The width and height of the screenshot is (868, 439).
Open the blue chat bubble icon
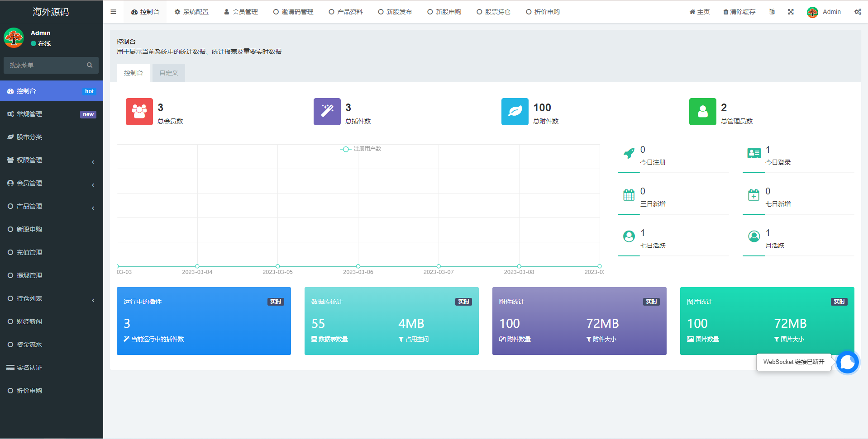(x=847, y=362)
